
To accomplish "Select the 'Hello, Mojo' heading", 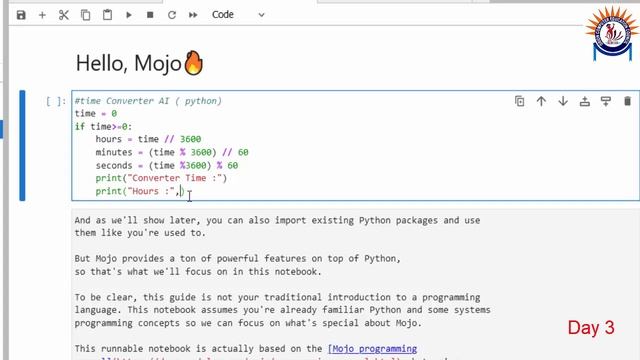I will [x=140, y=63].
